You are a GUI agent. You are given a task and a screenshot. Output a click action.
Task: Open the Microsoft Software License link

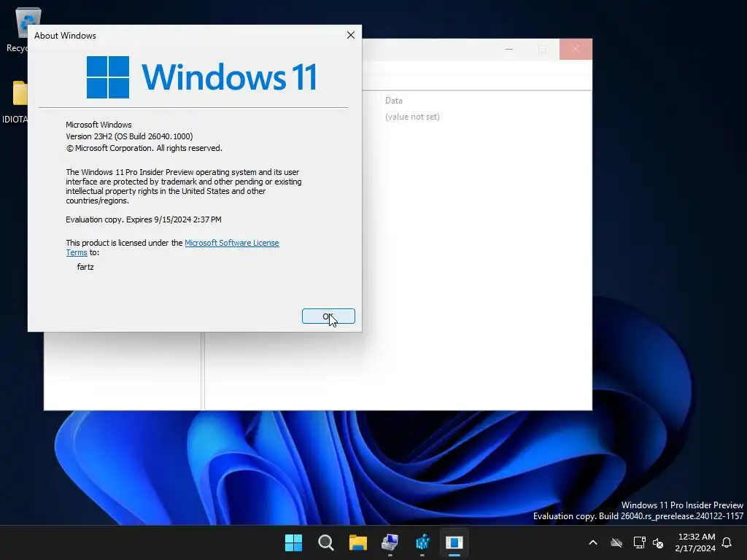231,243
